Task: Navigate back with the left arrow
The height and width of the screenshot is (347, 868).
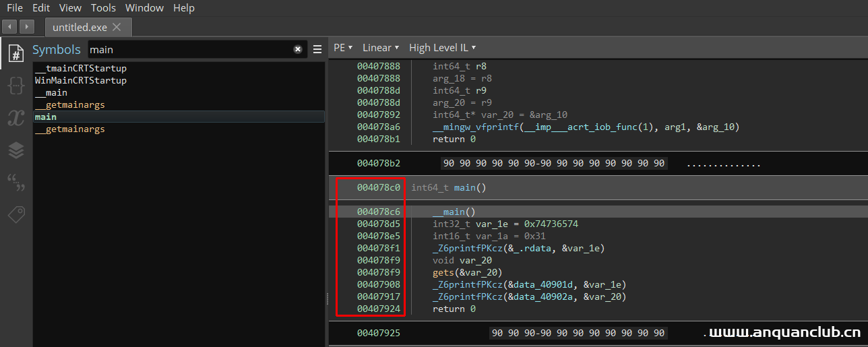Action: coord(10,27)
